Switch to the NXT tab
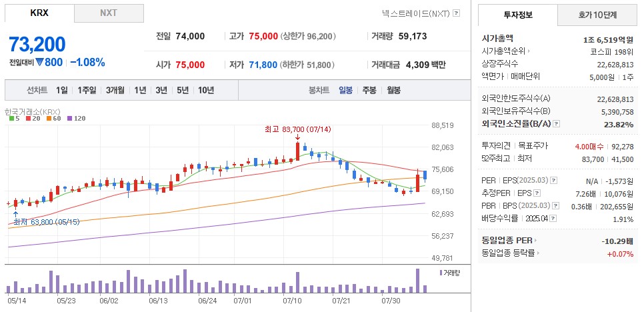 coord(109,13)
